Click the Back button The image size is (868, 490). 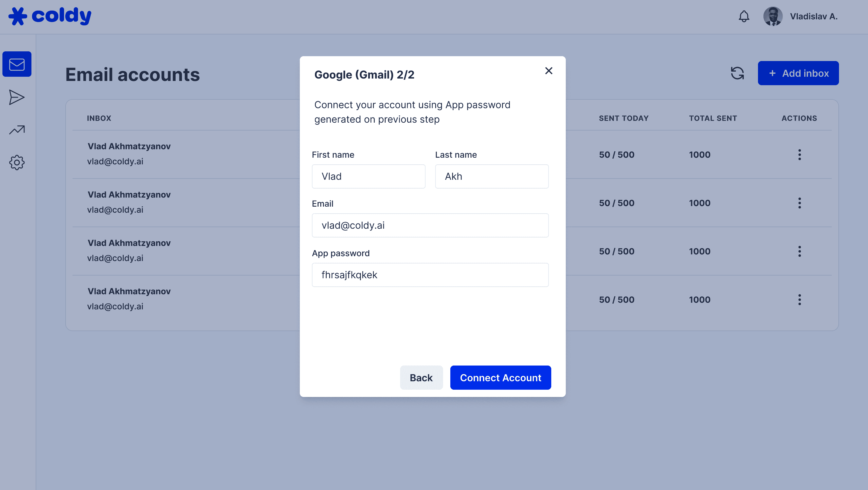point(421,377)
